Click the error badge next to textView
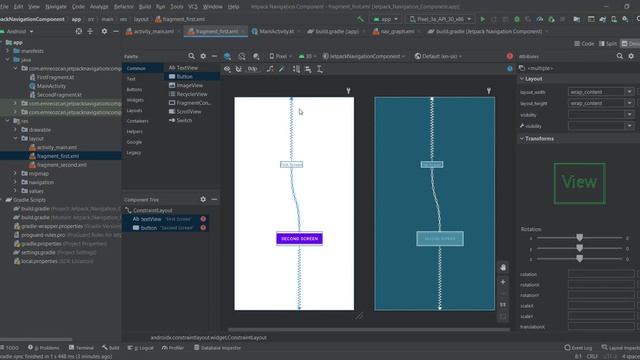The height and width of the screenshot is (360, 640). tap(203, 219)
